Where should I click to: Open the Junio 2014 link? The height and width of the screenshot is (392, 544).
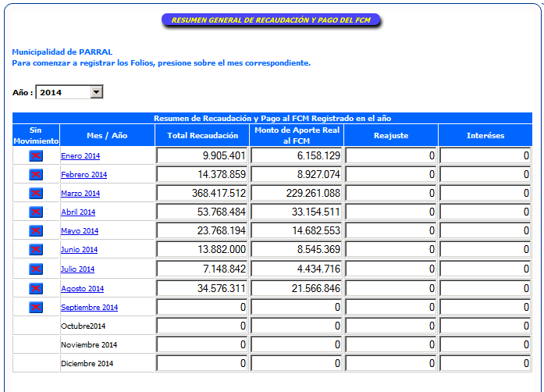(79, 250)
